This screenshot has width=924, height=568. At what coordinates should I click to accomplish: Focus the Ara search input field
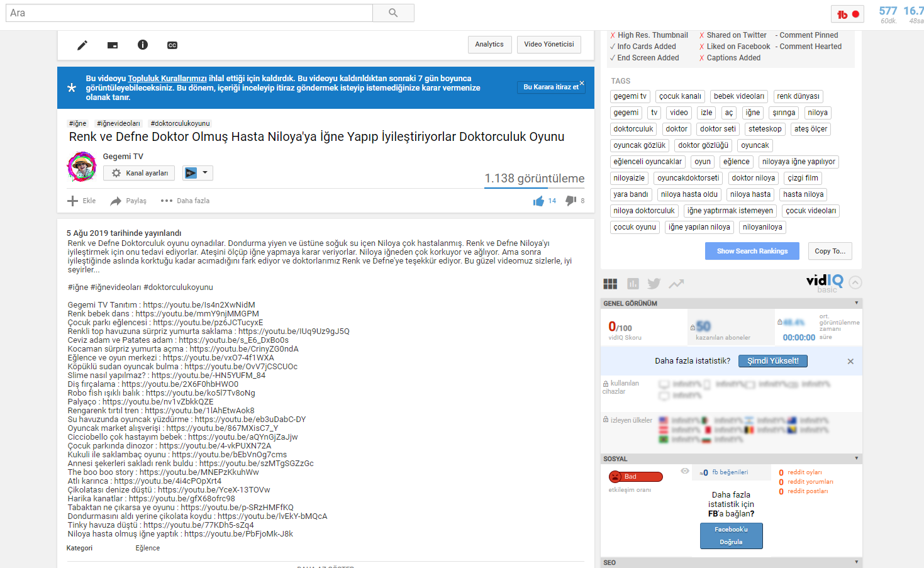(x=189, y=13)
